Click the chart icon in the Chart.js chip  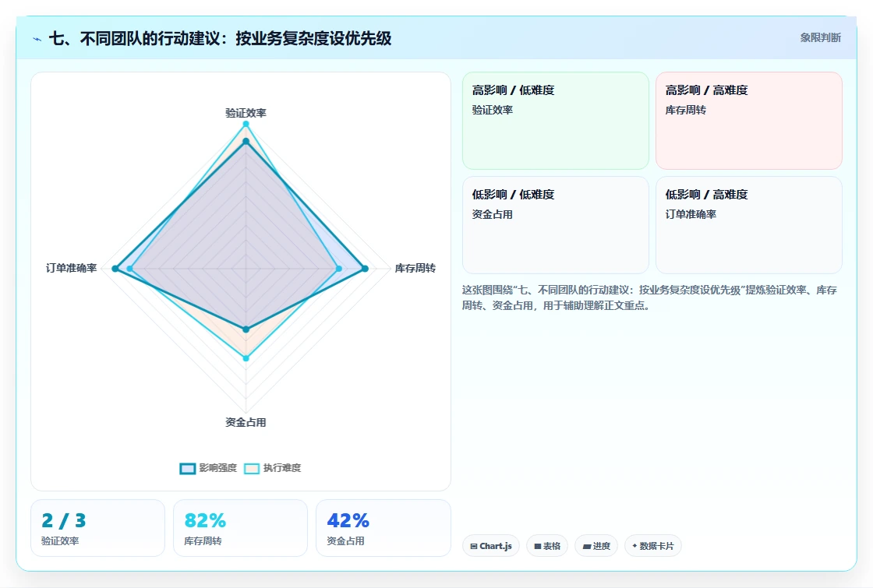474,546
